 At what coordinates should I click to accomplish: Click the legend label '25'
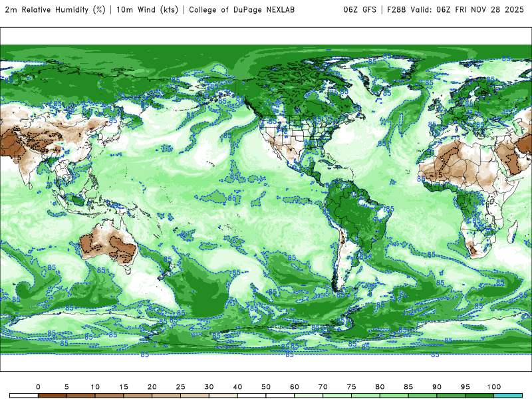click(x=180, y=387)
